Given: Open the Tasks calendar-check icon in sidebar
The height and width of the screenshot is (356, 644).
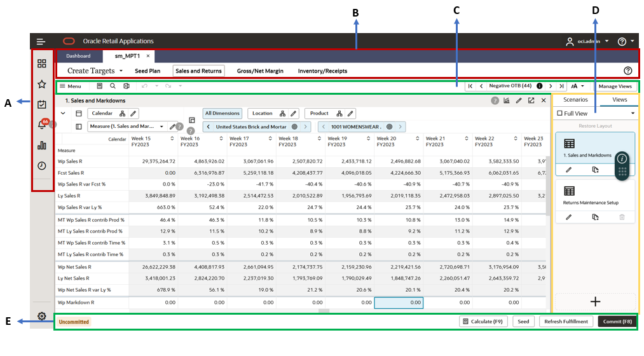Looking at the screenshot, I should tap(42, 104).
